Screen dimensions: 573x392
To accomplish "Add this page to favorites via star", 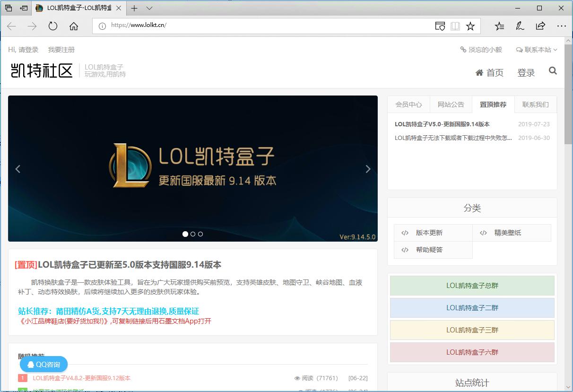I will [471, 26].
